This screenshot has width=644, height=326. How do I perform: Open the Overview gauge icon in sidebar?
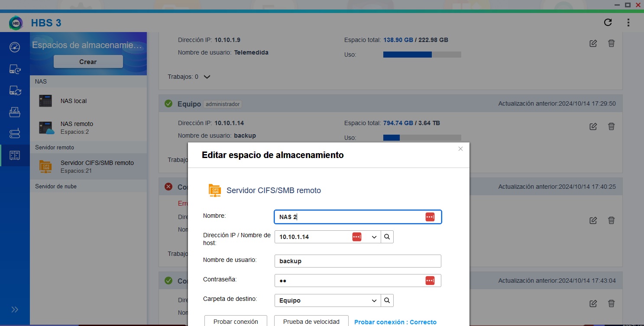tap(15, 47)
